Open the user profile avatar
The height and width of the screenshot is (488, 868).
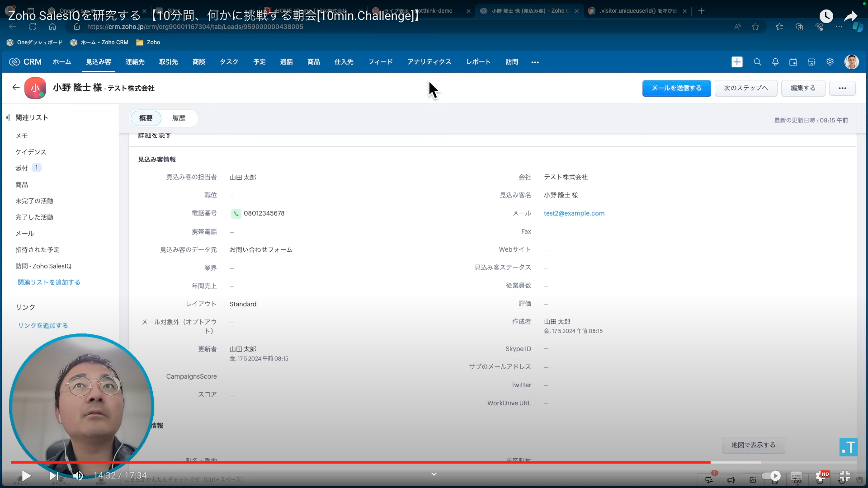pyautogui.click(x=852, y=62)
